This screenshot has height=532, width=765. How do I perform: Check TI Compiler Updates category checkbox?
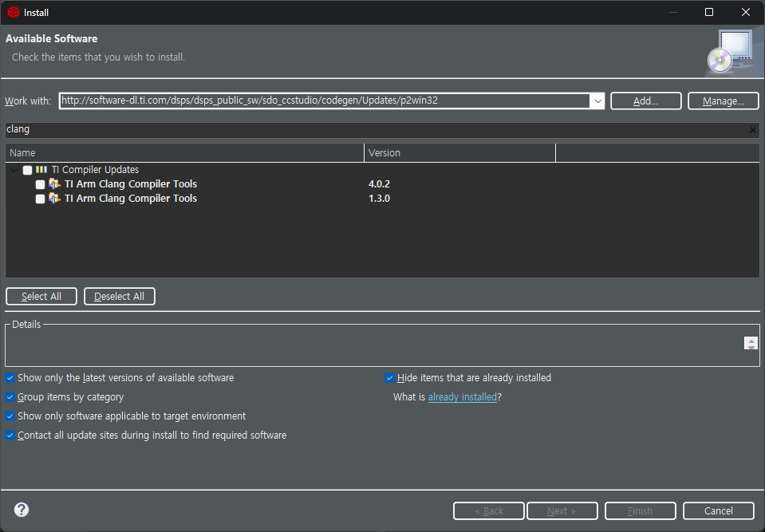click(x=27, y=170)
